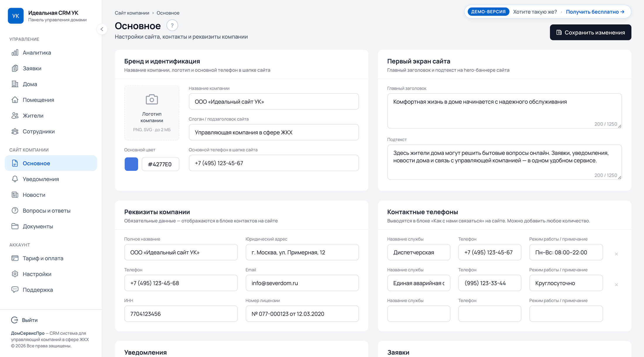The height and width of the screenshot is (357, 644).
Task: Click the Новости newspaper icon
Action: pos(15,195)
